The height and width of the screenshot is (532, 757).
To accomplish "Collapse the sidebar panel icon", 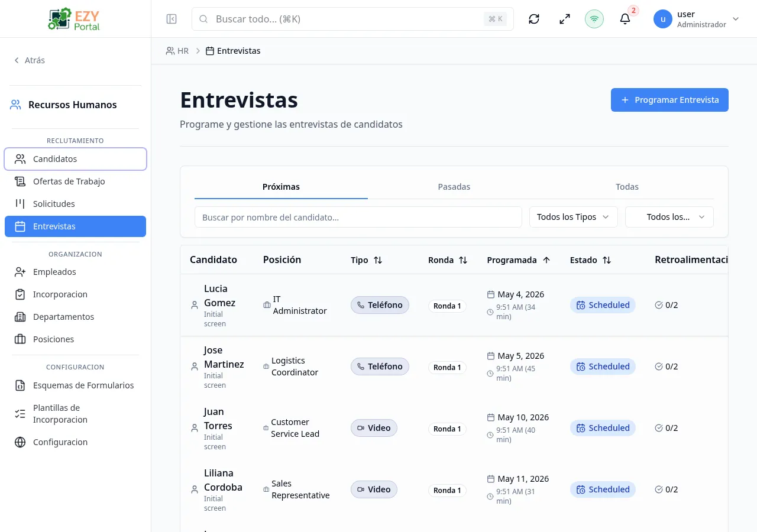I will (x=172, y=19).
